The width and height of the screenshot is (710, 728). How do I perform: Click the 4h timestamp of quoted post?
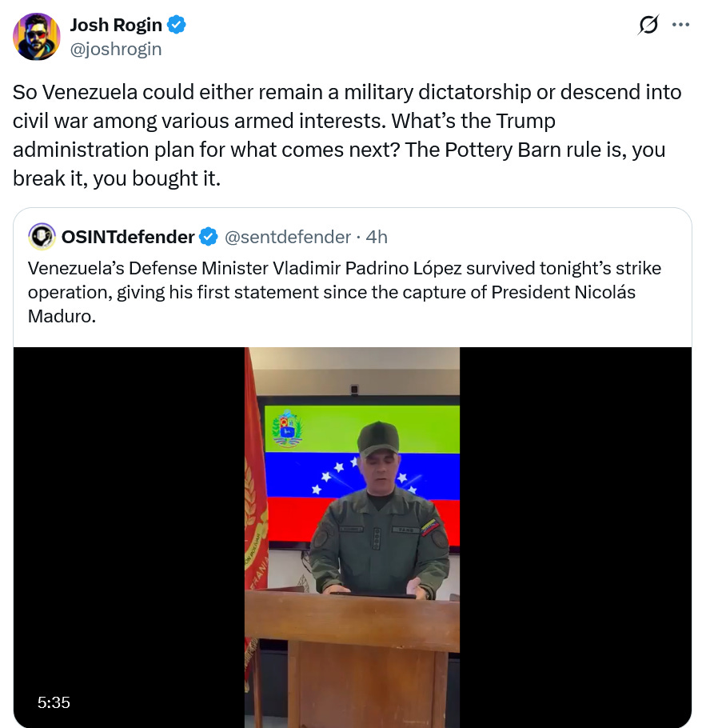click(377, 237)
